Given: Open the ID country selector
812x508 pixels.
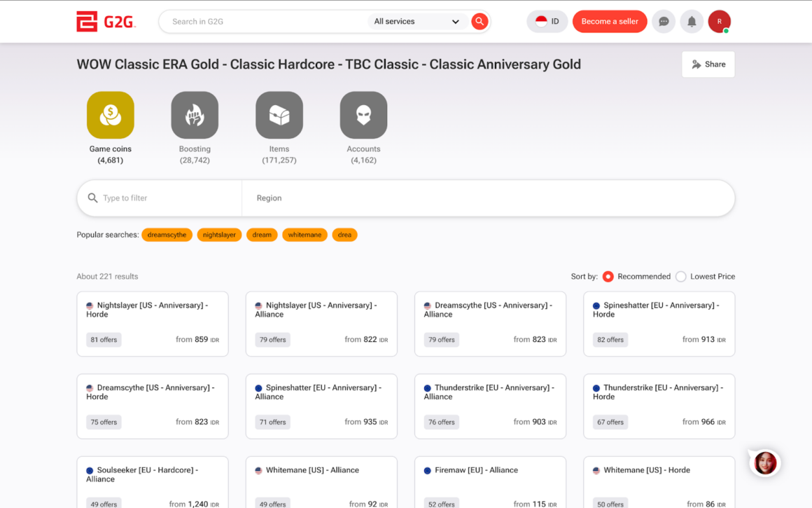Looking at the screenshot, I should tap(547, 22).
